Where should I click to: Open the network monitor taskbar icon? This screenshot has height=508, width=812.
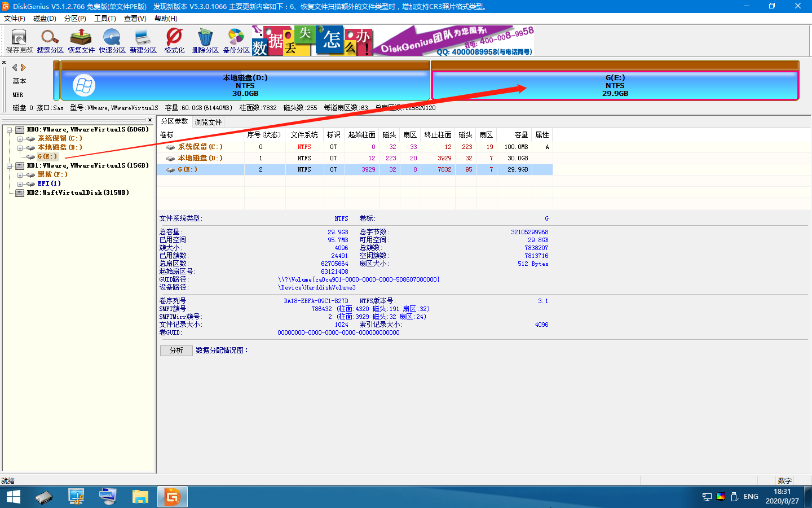[76, 497]
